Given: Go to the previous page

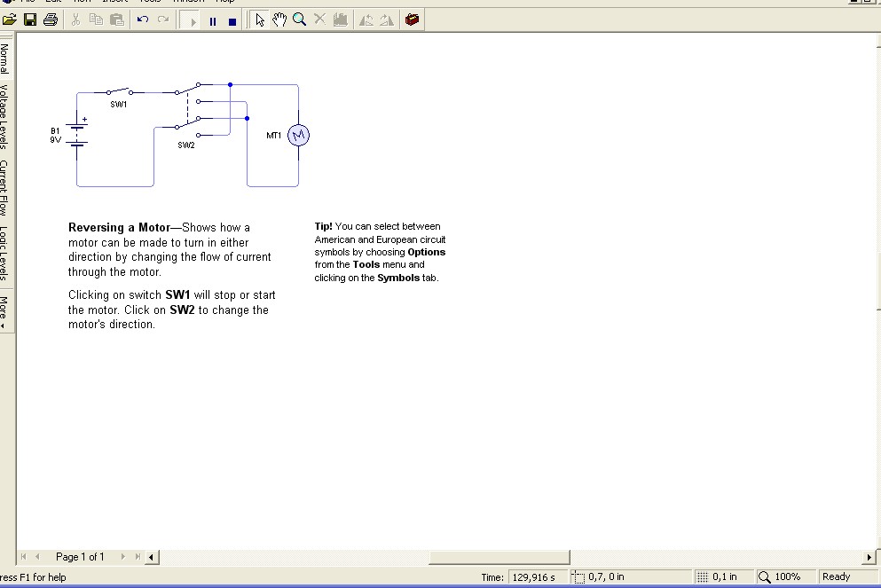Looking at the screenshot, I should (37, 557).
